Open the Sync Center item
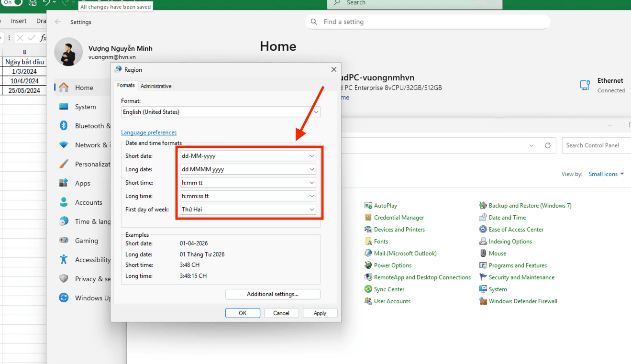 368,289
